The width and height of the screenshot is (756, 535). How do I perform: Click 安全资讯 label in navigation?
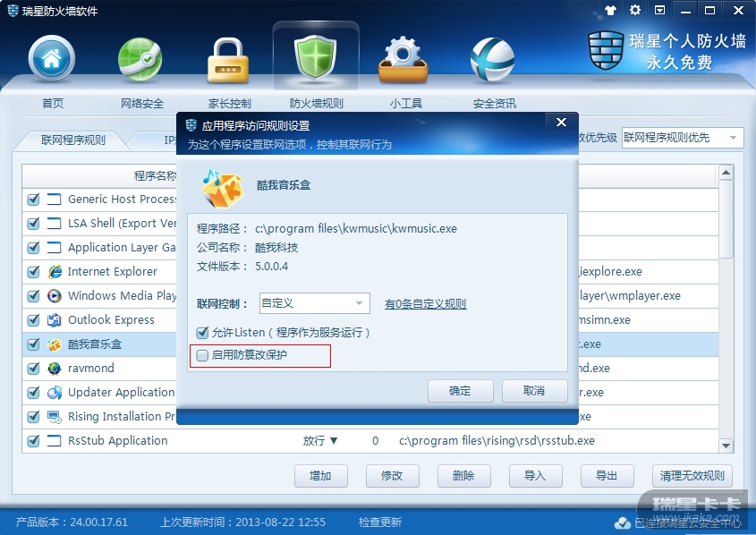494,103
